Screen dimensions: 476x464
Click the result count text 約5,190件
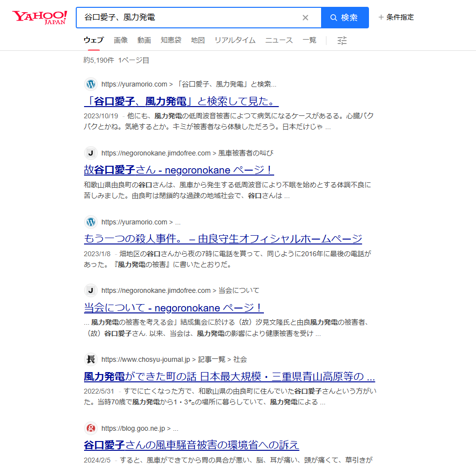(99, 60)
